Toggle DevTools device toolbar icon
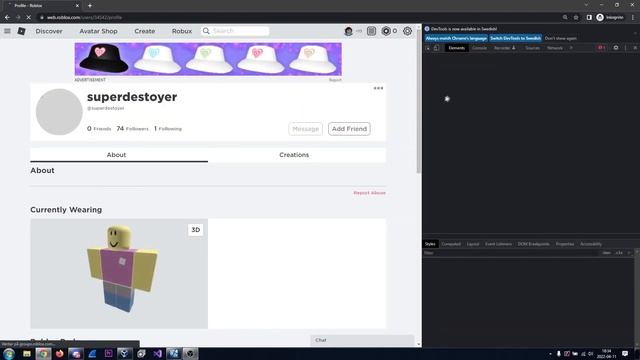640x360 pixels. coord(436,48)
